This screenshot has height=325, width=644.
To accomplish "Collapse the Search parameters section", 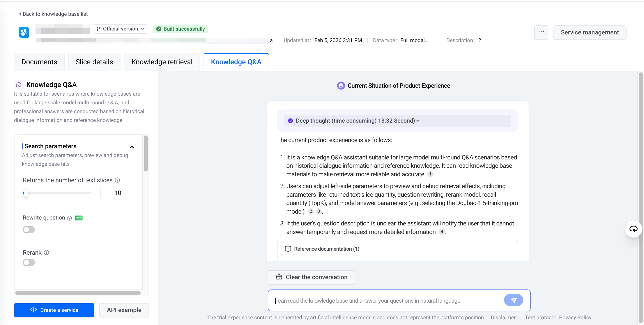I will [x=132, y=147].
